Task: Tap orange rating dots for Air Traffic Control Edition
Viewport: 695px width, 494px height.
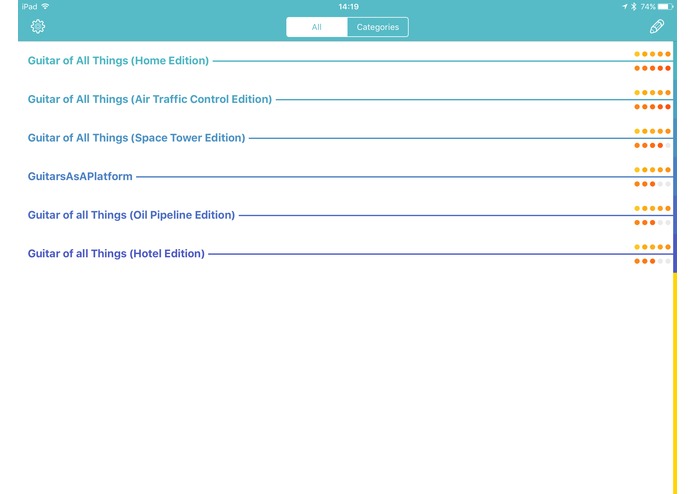Action: (652, 107)
